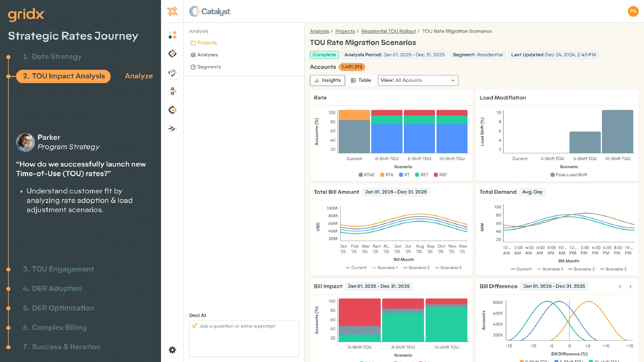Open the linked-circles app icon in sidebar

coord(172,91)
